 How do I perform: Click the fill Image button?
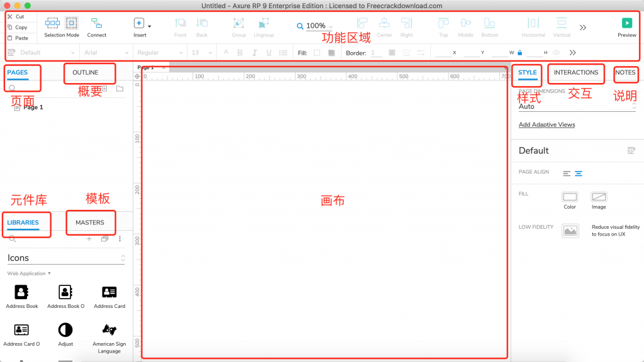point(599,197)
